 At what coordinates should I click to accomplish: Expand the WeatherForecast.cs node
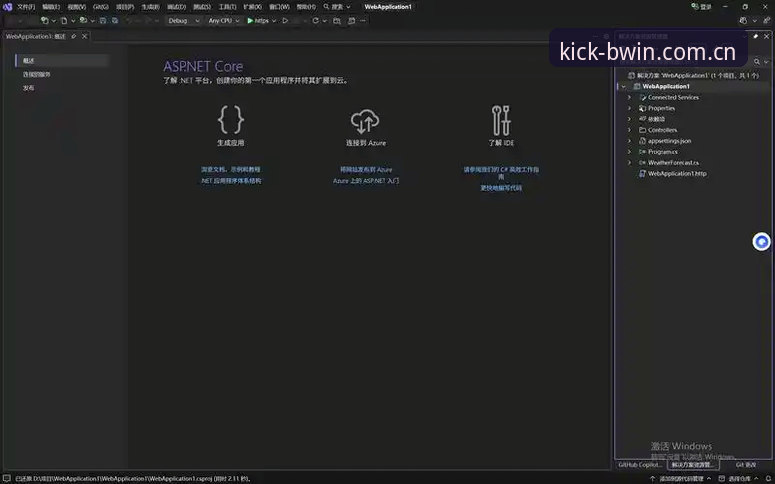[x=629, y=163]
